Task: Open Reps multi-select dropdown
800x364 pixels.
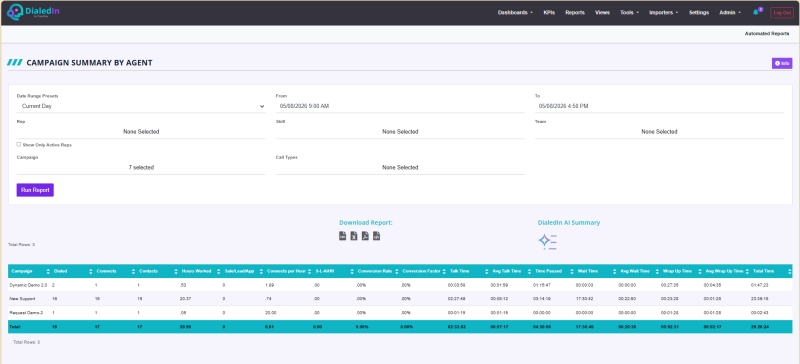Action: (x=141, y=132)
